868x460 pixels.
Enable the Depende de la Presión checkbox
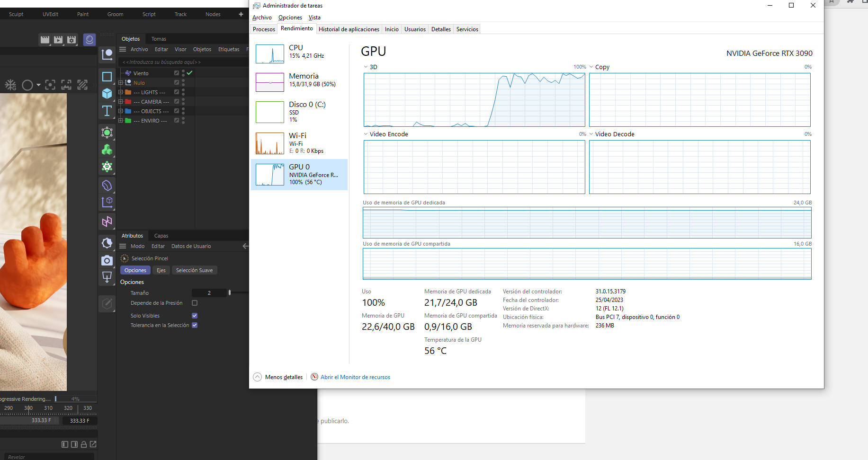[195, 303]
